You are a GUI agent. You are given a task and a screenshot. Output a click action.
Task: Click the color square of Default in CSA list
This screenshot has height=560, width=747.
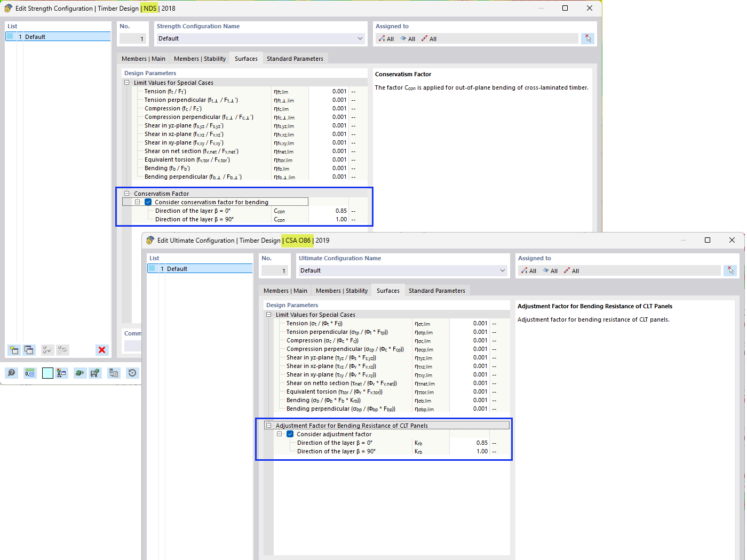(x=152, y=268)
